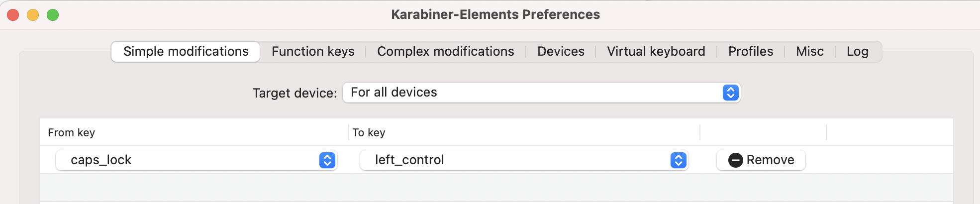Select the Virtual keyboard tab
The height and width of the screenshot is (204, 980).
point(656,52)
